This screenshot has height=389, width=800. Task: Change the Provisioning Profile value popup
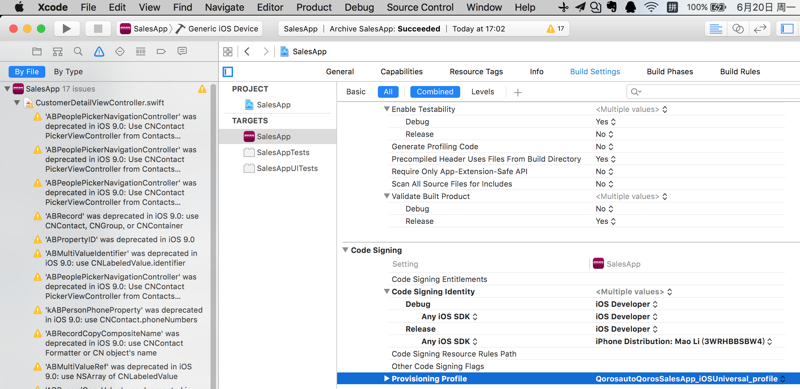coord(690,379)
